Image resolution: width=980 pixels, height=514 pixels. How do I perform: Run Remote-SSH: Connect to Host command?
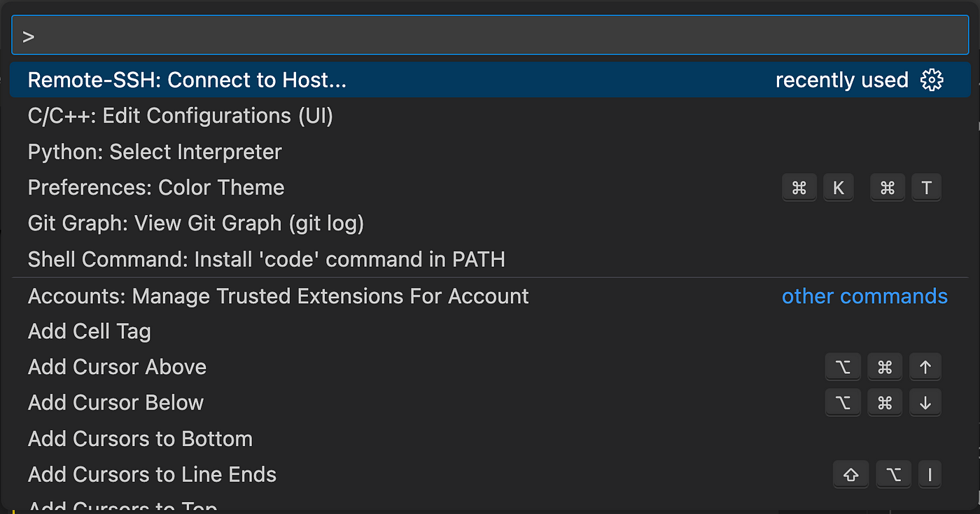click(x=490, y=80)
